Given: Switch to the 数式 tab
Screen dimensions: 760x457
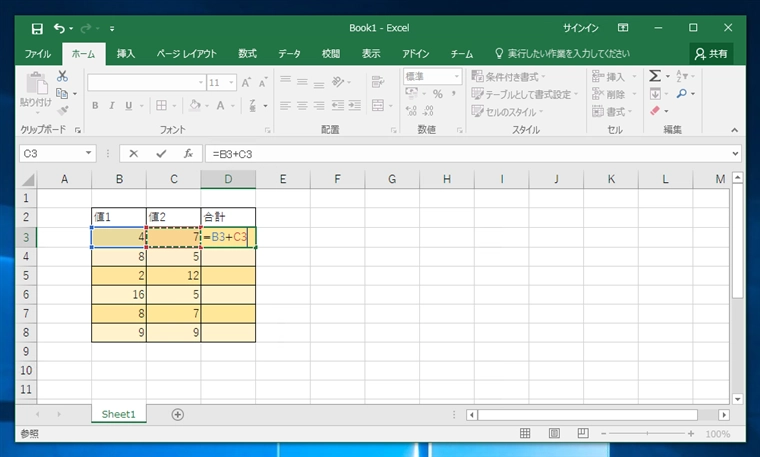Looking at the screenshot, I should click(247, 54).
